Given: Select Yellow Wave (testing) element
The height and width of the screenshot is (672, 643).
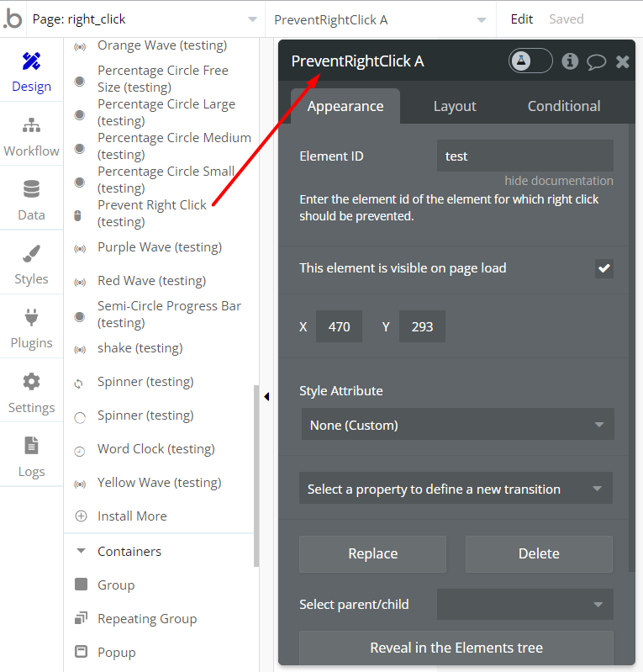Looking at the screenshot, I should click(159, 483).
